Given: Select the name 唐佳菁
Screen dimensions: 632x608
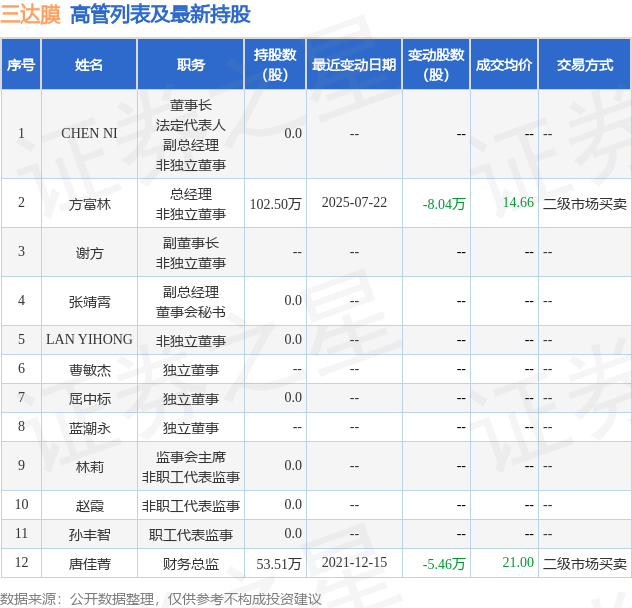Looking at the screenshot, I should (89, 564).
